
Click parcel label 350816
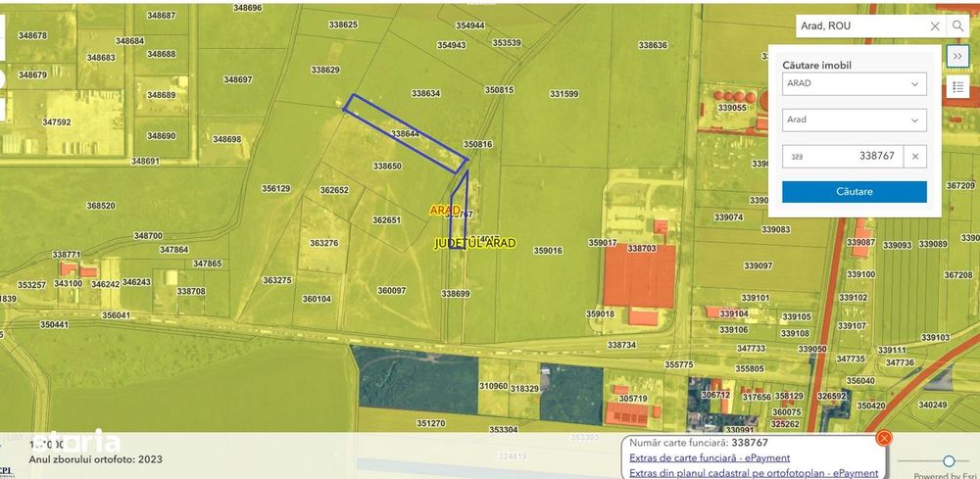(478, 144)
